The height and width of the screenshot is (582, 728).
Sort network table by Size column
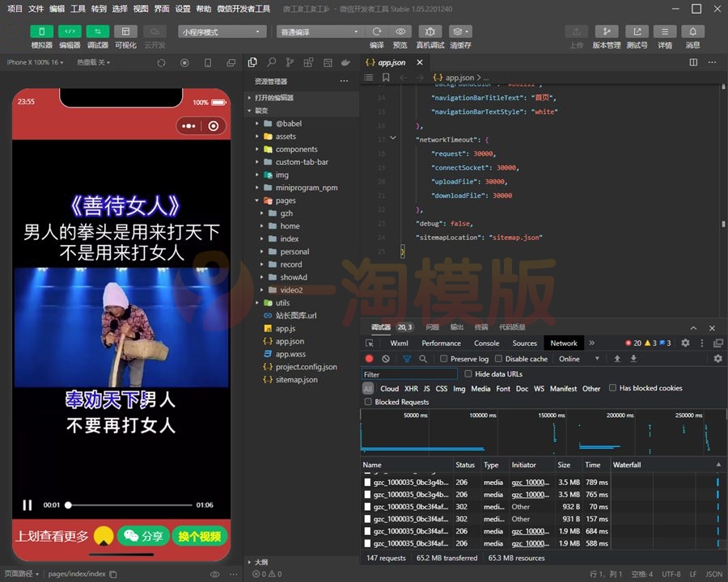point(567,465)
